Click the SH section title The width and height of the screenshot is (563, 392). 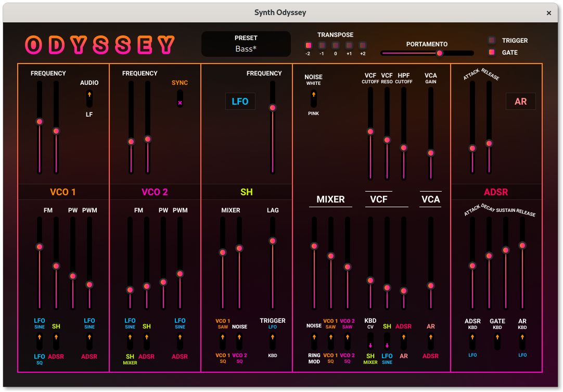246,192
